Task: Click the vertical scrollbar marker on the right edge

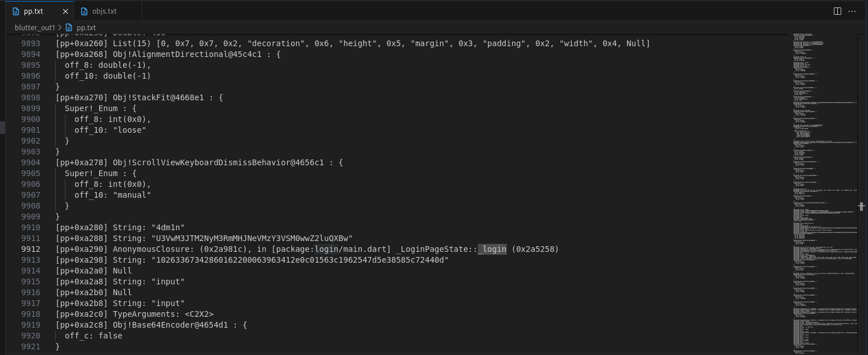Action: click(x=861, y=206)
